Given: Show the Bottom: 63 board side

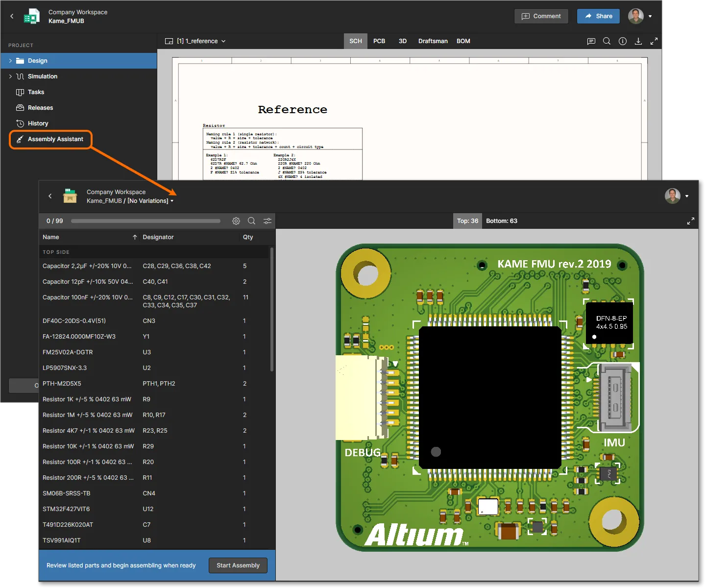Looking at the screenshot, I should tap(502, 221).
